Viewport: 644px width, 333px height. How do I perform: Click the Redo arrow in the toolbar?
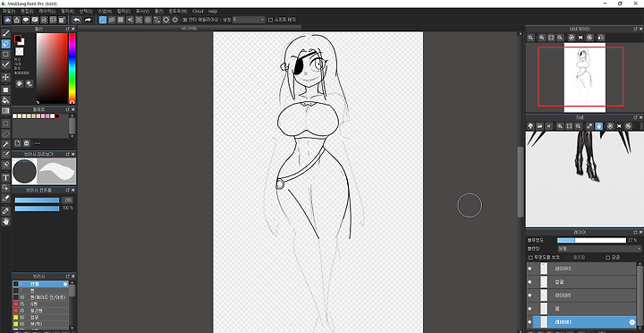pos(88,20)
